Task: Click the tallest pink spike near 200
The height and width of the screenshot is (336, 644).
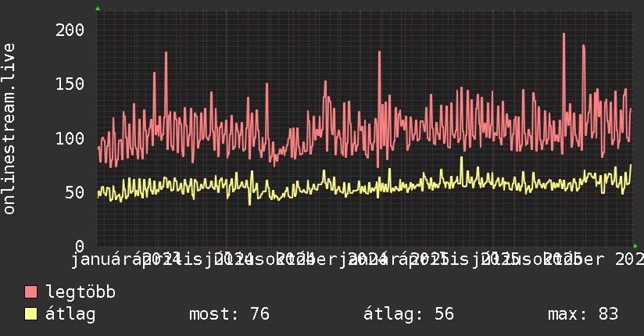Action: [564, 34]
